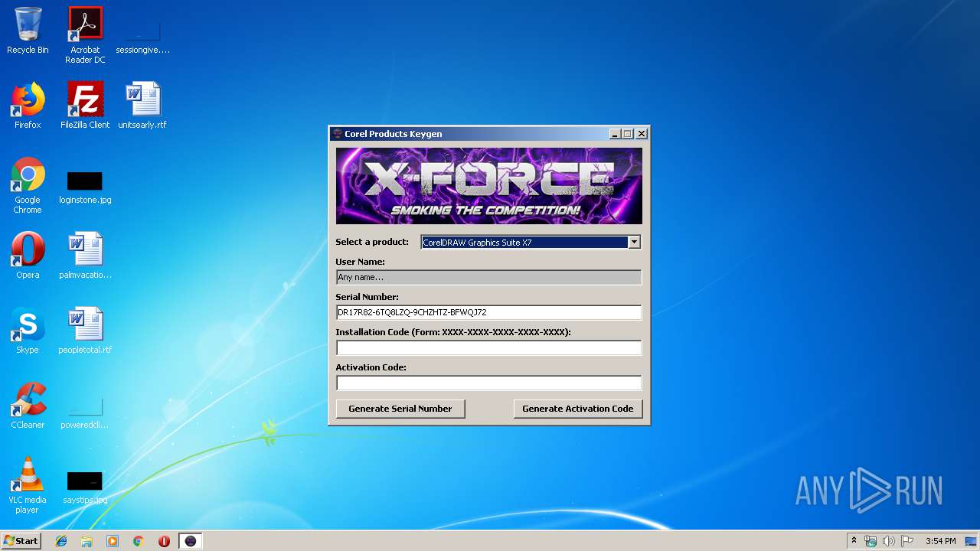Screen dimensions: 980x551
Task: Click Generate Serial Number button
Action: [400, 409]
